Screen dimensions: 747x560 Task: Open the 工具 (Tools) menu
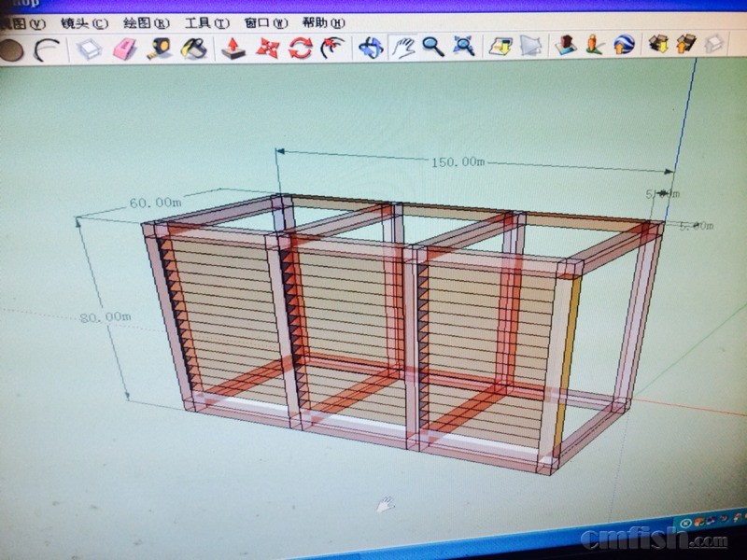coord(206,22)
